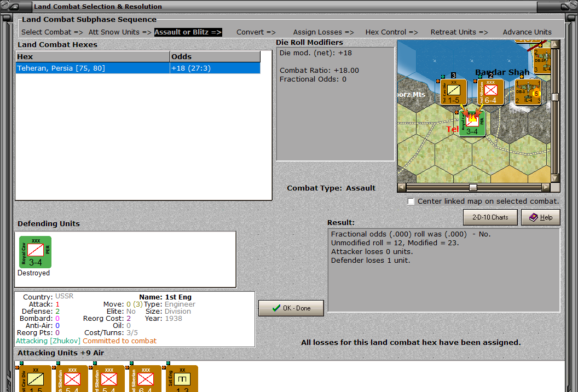Click the map's horizontal scrollbar left arrow
The width and height of the screenshot is (578, 392).
[402, 187]
